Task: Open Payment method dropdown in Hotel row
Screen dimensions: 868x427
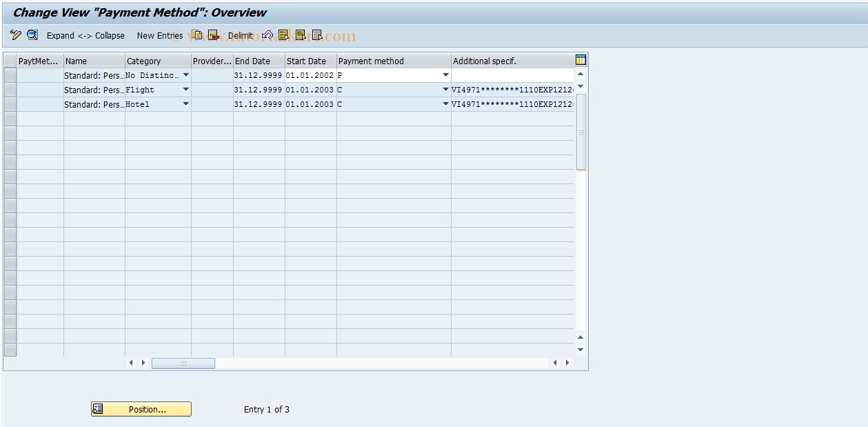Action: click(x=445, y=104)
